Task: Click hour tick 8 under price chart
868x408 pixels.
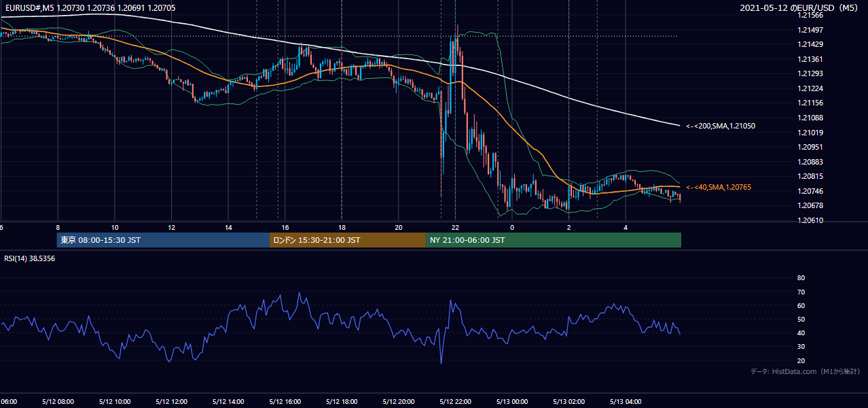Action: click(58, 227)
